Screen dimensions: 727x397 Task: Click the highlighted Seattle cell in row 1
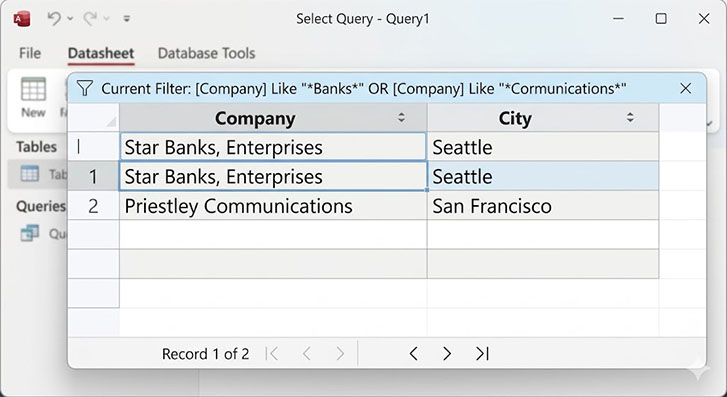tap(542, 176)
